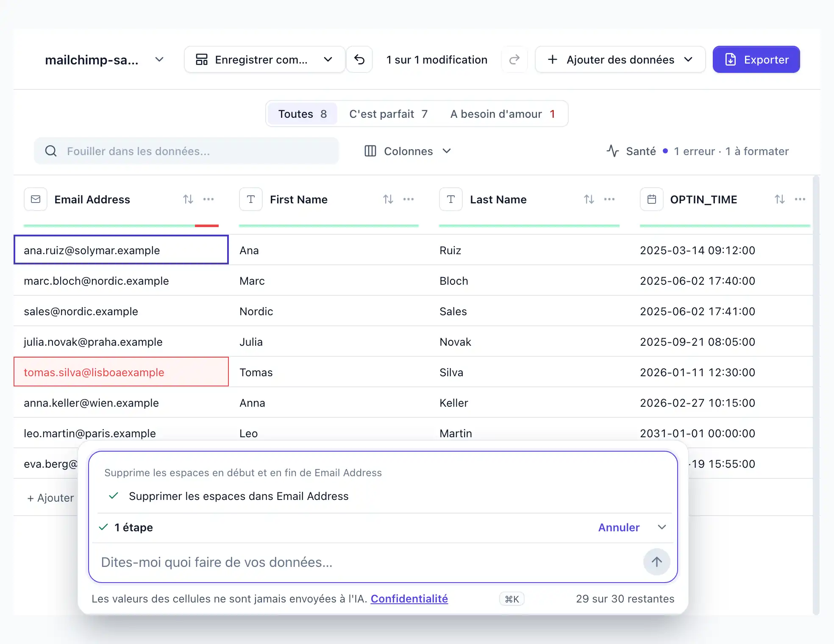834x644 pixels.
Task: Select the julia.novak@praha.example cell
Action: coord(121,341)
